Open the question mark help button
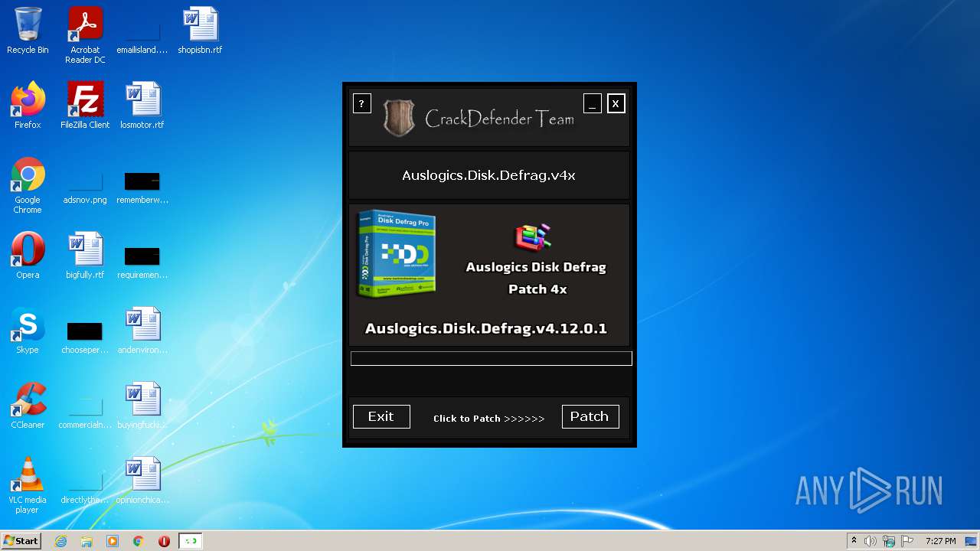This screenshot has height=551, width=980. 361,103
